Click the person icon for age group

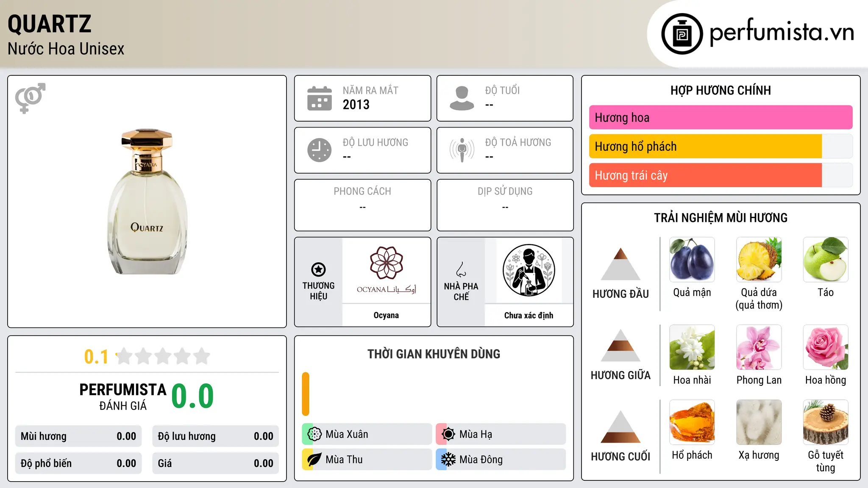(x=462, y=98)
